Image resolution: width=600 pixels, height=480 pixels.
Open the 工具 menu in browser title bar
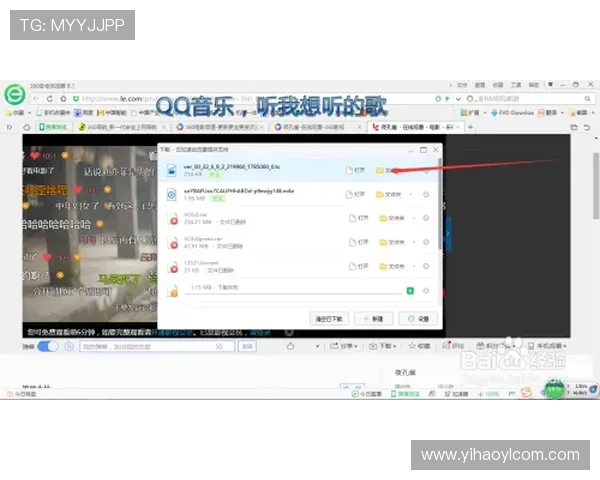(x=516, y=85)
